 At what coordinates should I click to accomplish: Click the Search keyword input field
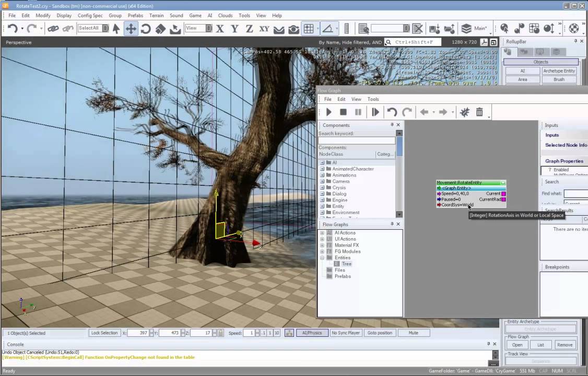(357, 140)
